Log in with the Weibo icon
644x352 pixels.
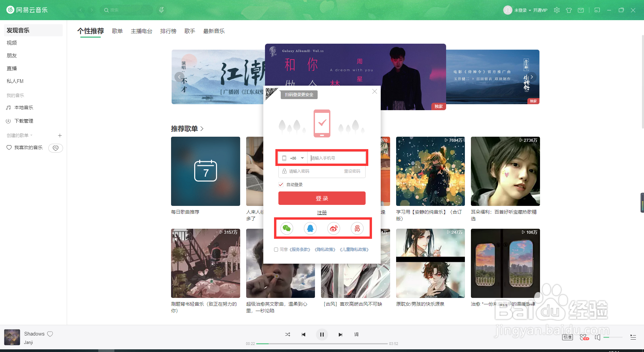click(x=334, y=228)
